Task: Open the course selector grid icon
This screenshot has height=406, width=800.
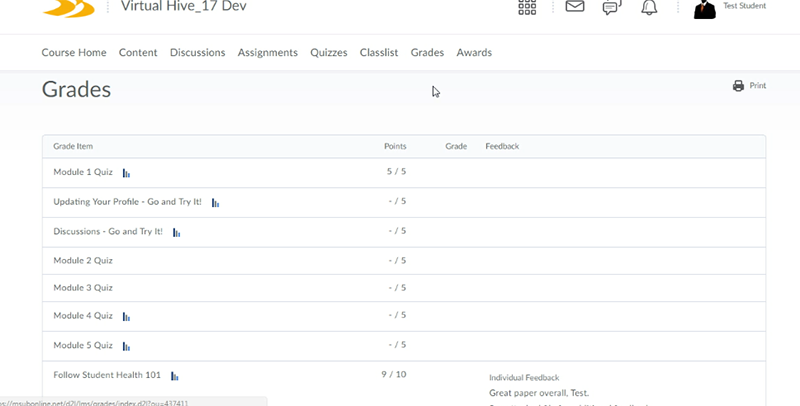Action: pyautogui.click(x=527, y=7)
